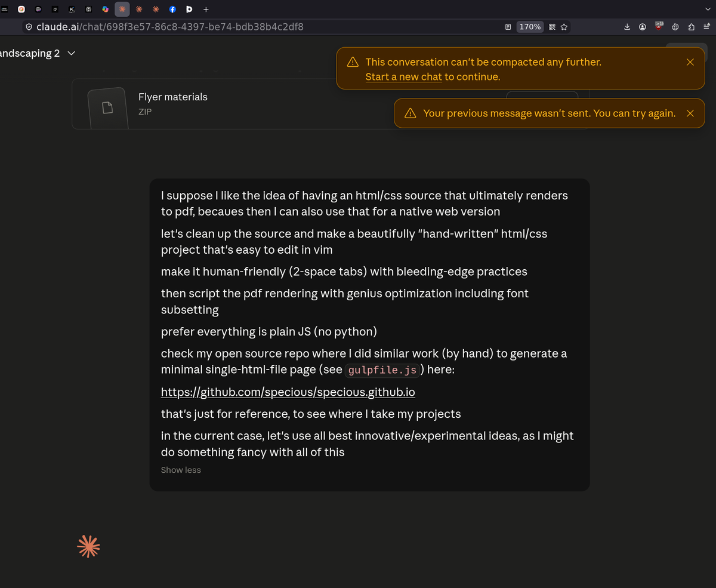Switch to the K-icon browser tab
The image size is (716, 588).
pos(72,10)
